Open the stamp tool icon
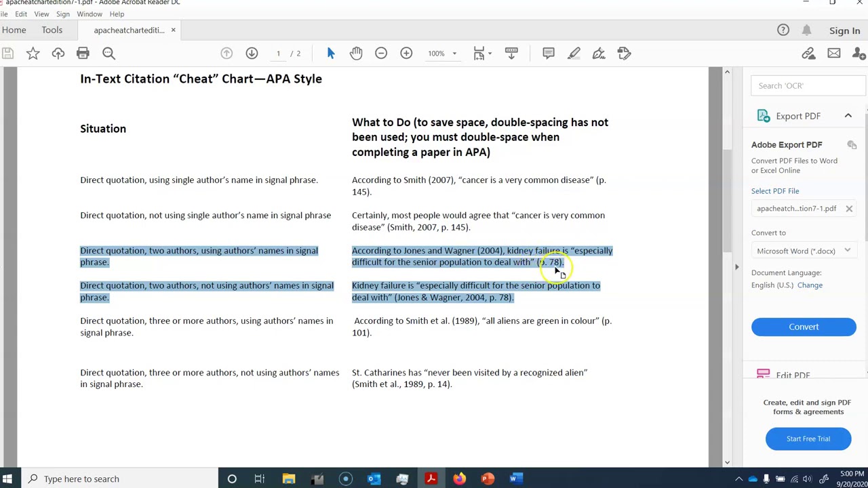The height and width of the screenshot is (488, 868). point(624,54)
